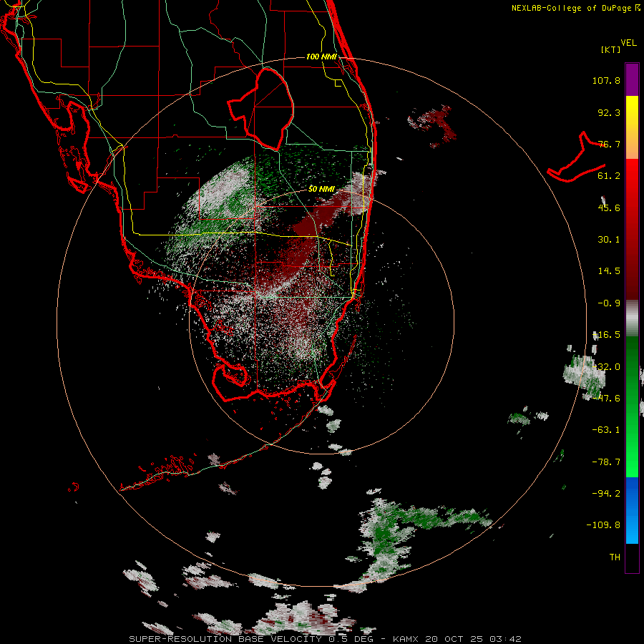This screenshot has width=644, height=644.
Task: Click the -47.6 velocity scale value
Action: (606, 399)
